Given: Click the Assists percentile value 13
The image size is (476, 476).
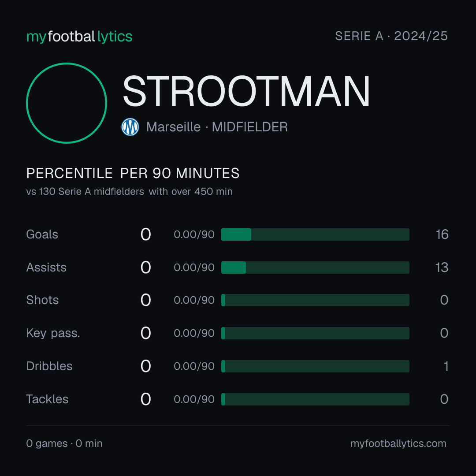Looking at the screenshot, I should coord(442,268).
